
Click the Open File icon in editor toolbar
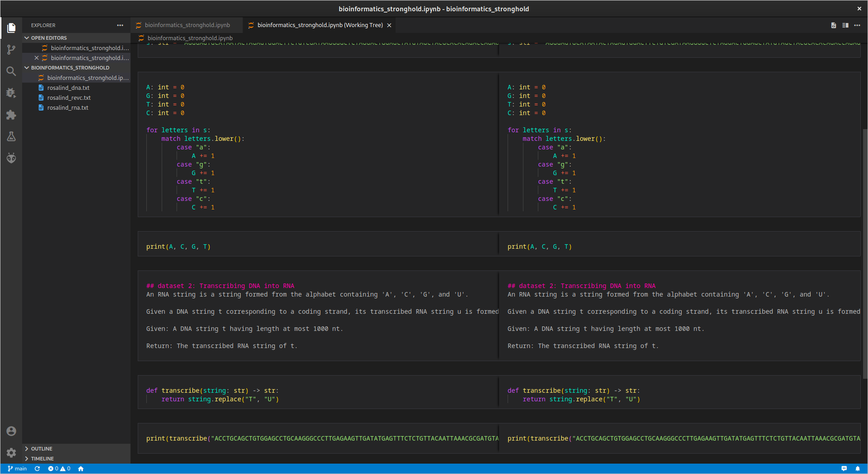[x=833, y=25]
